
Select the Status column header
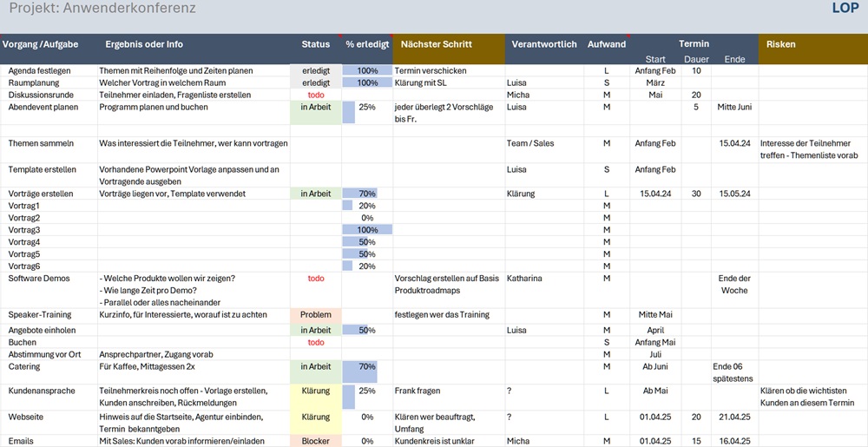click(x=316, y=44)
